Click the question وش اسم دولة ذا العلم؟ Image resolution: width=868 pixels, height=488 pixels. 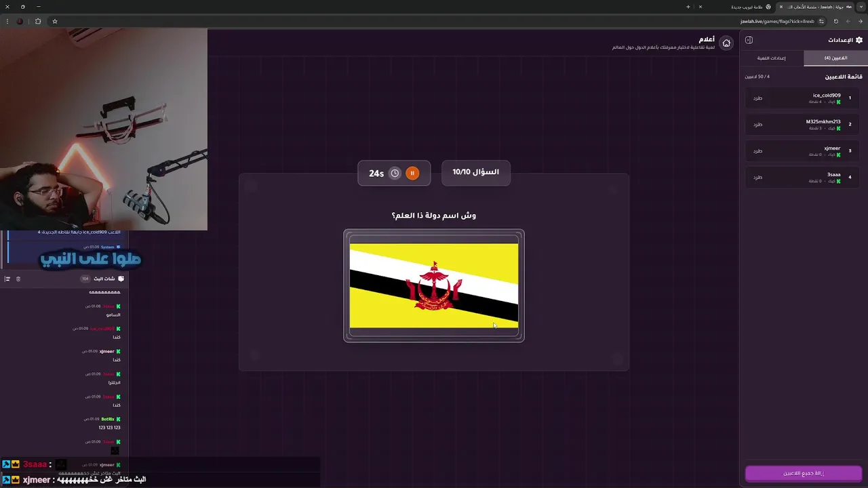(434, 216)
